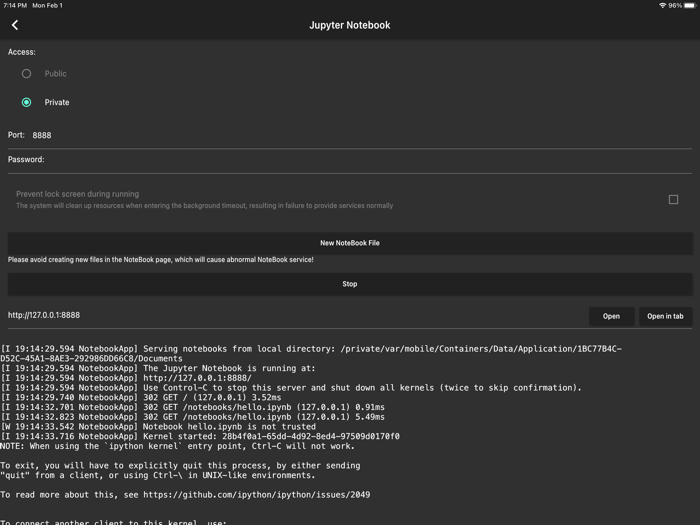Viewport: 700px width, 525px height.
Task: Click the Access: label
Action: (x=21, y=52)
